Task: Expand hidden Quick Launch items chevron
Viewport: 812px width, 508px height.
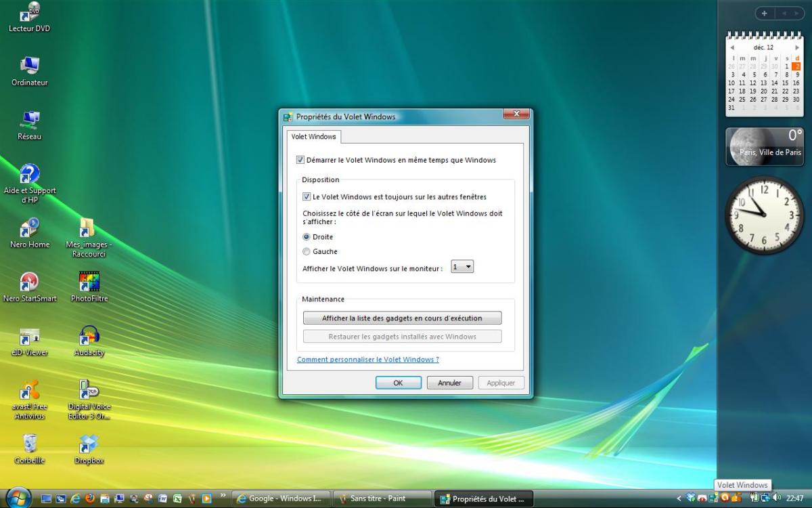Action: click(x=223, y=496)
